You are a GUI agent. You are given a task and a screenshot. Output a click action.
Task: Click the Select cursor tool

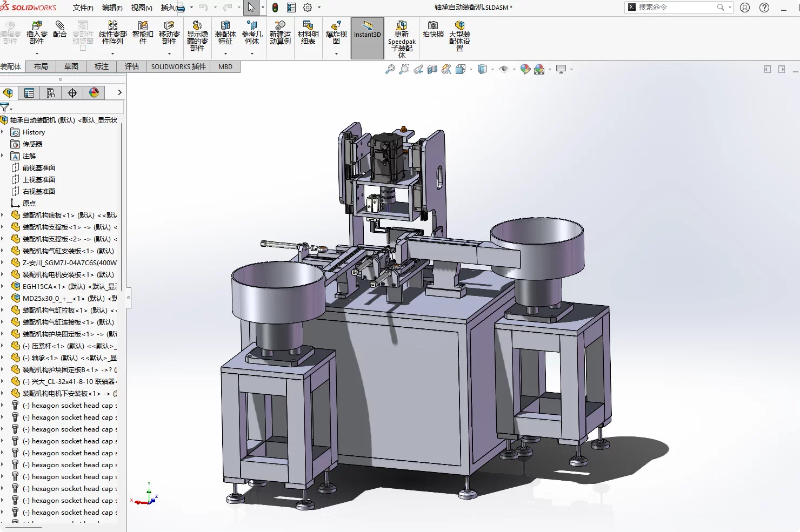tap(251, 8)
